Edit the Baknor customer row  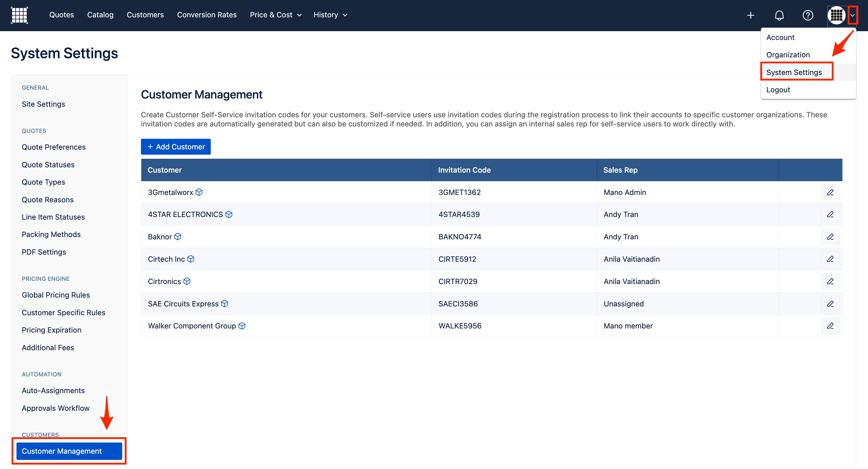(830, 237)
